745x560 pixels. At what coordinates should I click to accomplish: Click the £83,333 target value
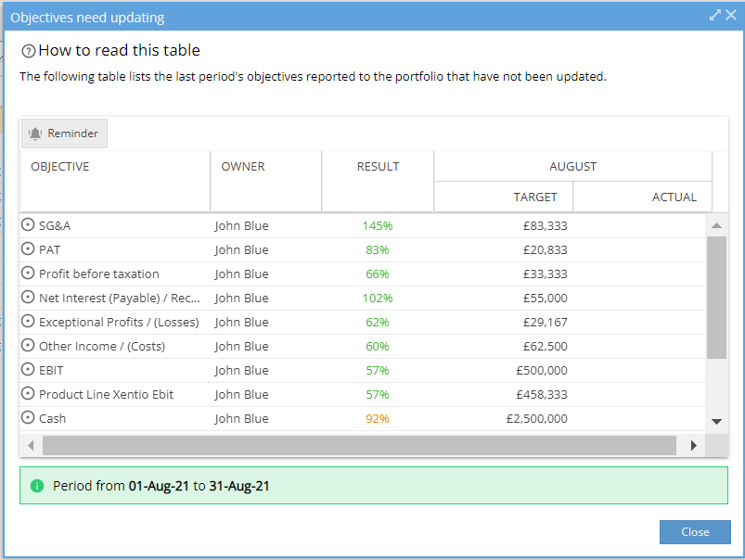click(546, 225)
